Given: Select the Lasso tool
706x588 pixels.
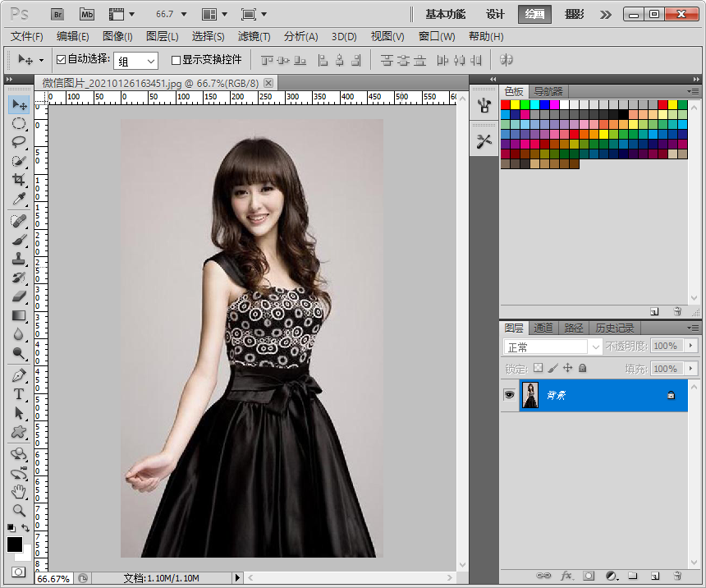Looking at the screenshot, I should 18,142.
